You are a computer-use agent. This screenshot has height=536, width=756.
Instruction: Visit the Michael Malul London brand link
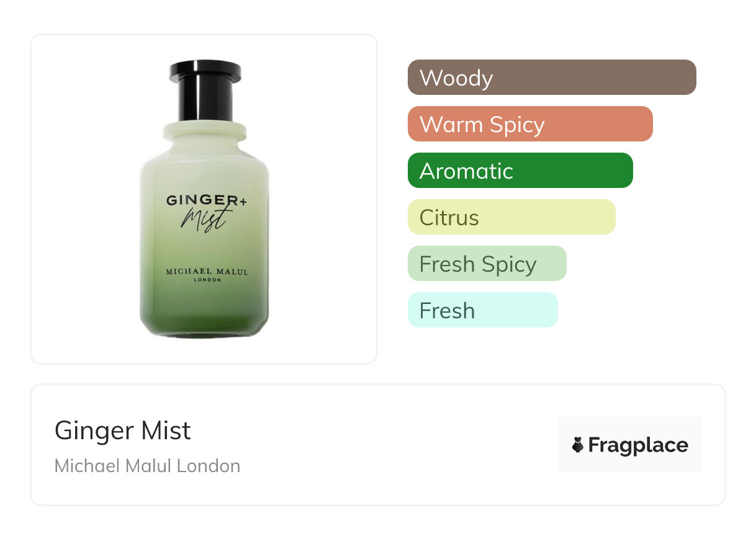[147, 466]
